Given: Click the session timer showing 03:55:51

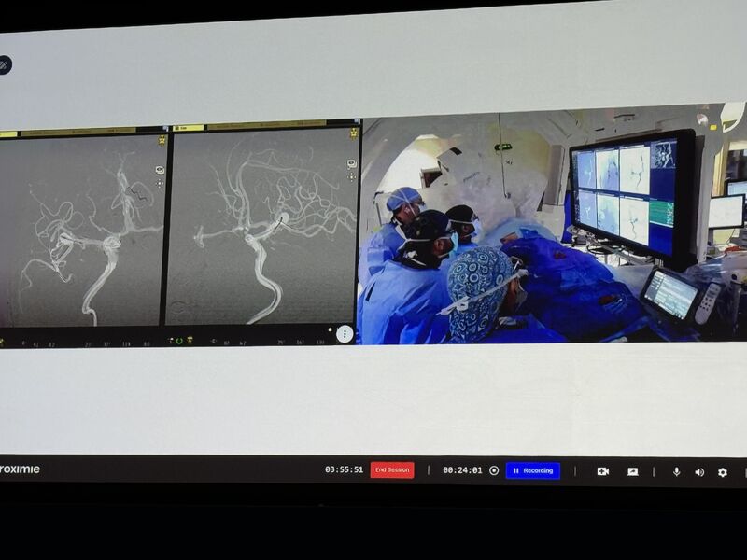Looking at the screenshot, I should tap(343, 472).
